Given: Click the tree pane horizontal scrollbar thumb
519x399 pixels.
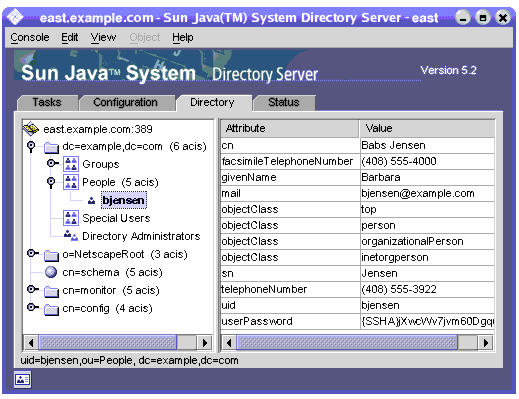Looking at the screenshot, I should [108, 343].
